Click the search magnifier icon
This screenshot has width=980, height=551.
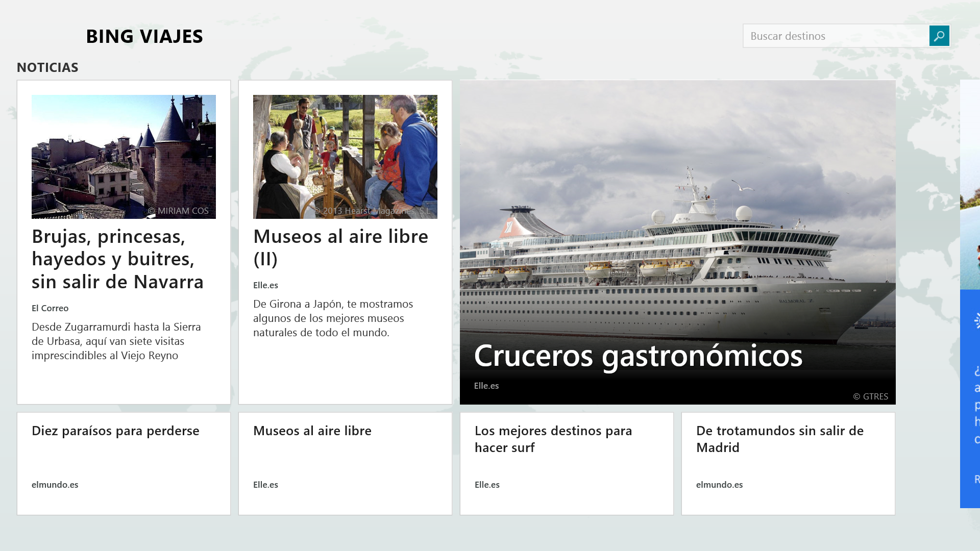(x=939, y=36)
